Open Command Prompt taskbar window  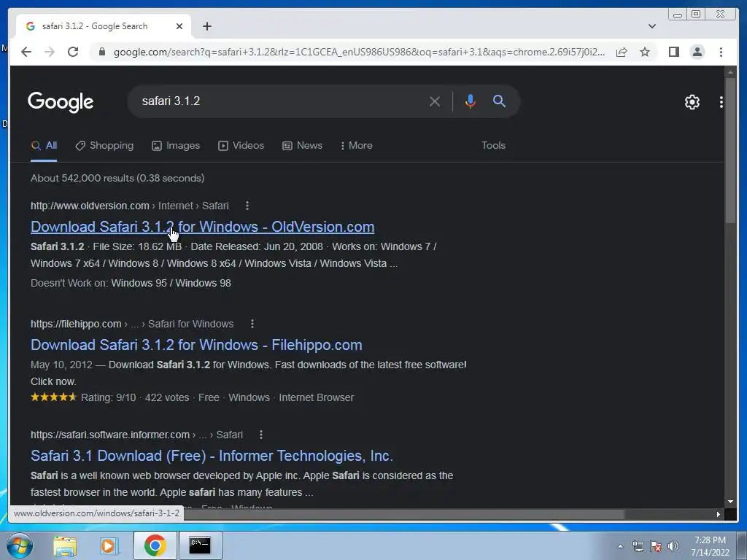(200, 545)
